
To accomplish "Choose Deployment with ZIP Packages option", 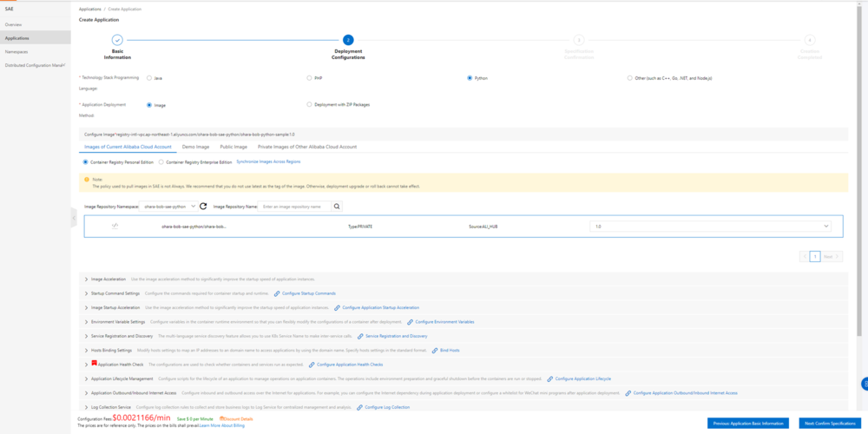I will tap(309, 105).
